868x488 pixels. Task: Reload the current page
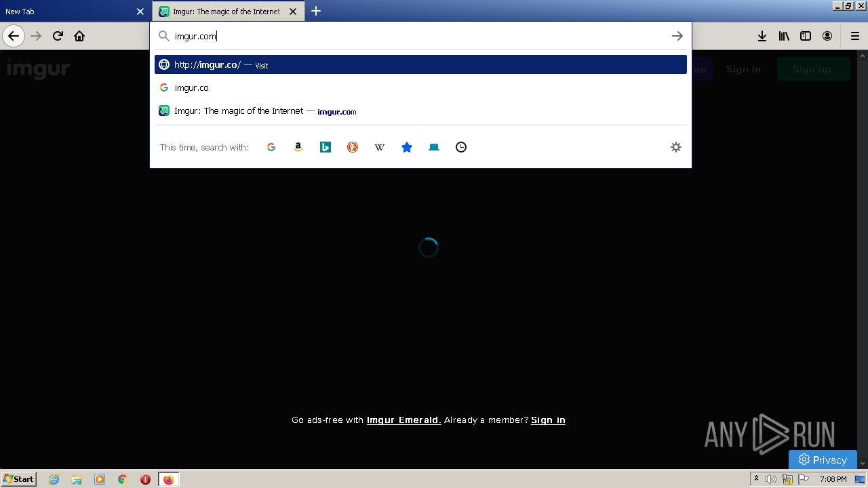pyautogui.click(x=58, y=36)
